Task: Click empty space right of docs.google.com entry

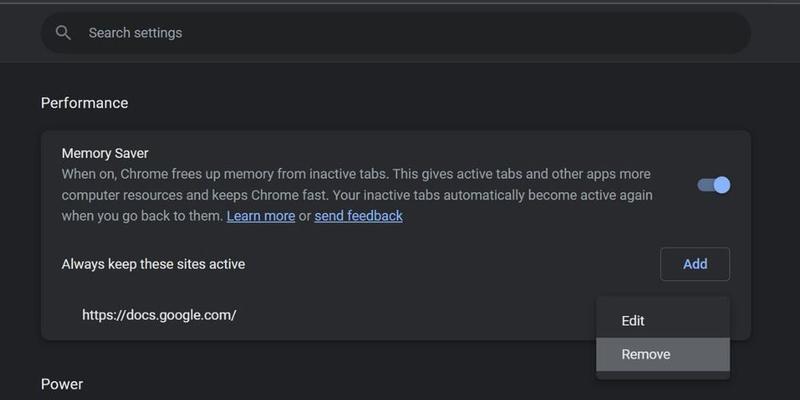Action: point(408,315)
